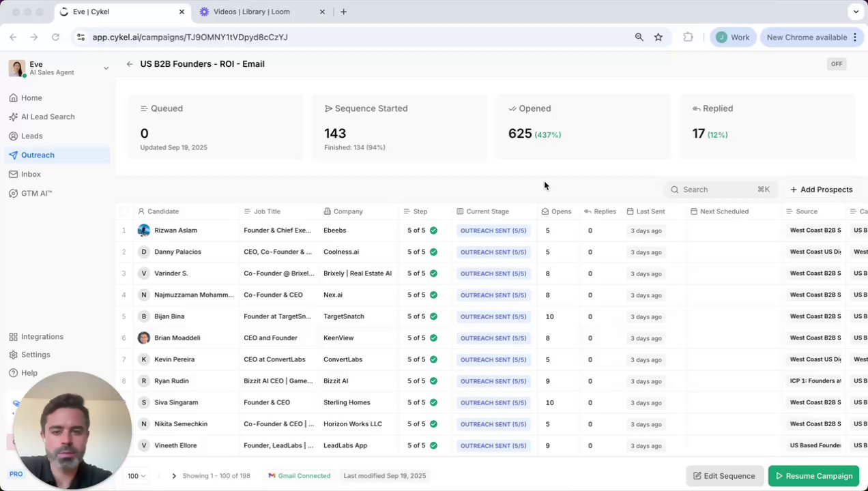The image size is (868, 491).
Task: Click Vineeth Ellore's Outreach Sent badge
Action: tap(493, 445)
